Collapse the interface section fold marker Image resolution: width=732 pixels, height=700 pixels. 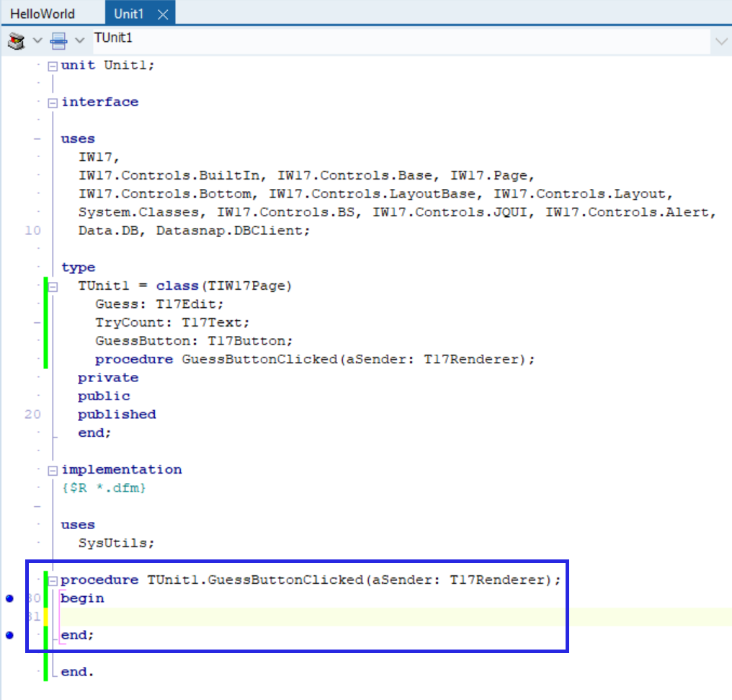[53, 102]
